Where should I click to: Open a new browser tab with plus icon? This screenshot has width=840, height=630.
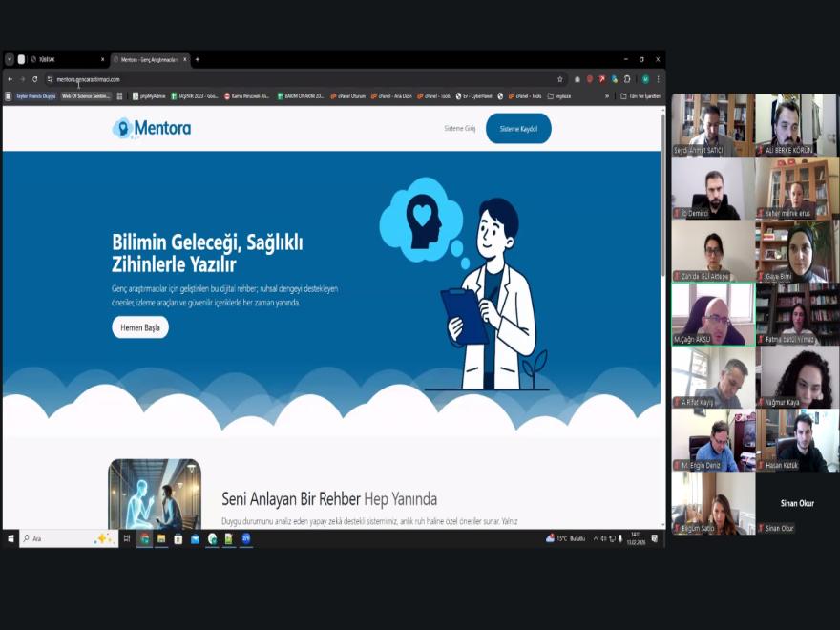coord(198,59)
